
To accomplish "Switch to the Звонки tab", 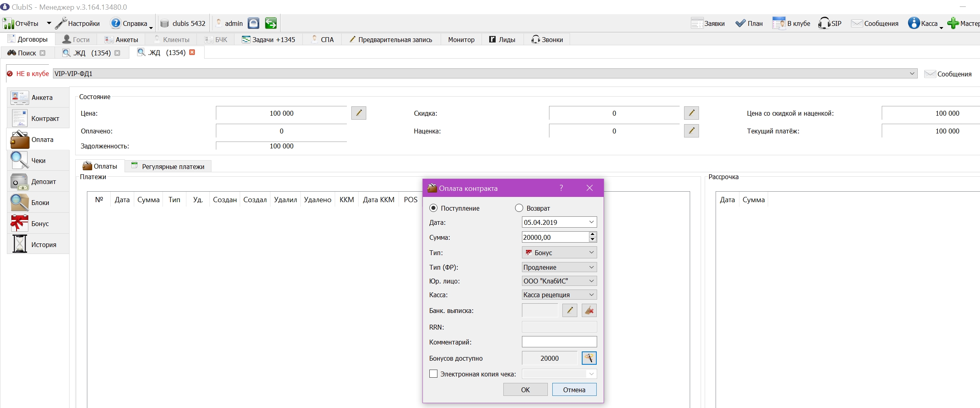I will point(547,39).
